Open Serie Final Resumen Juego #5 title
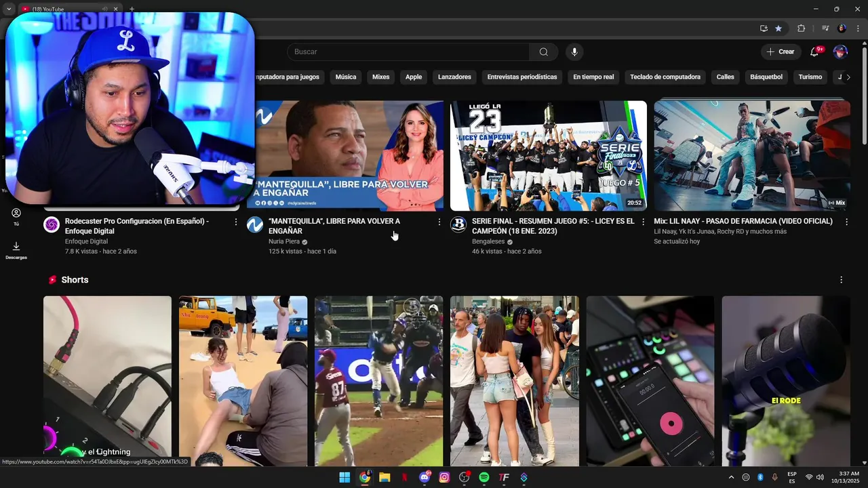The image size is (868, 488). click(x=553, y=226)
